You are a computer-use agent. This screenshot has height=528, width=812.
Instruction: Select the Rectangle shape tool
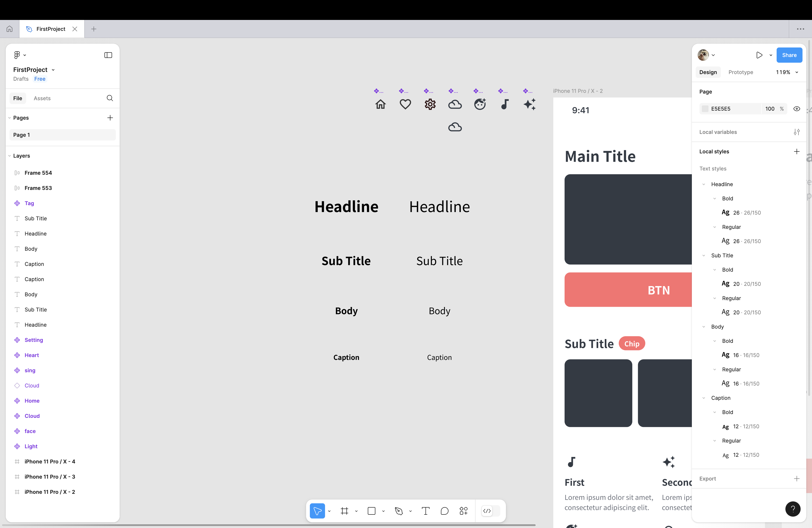click(371, 511)
